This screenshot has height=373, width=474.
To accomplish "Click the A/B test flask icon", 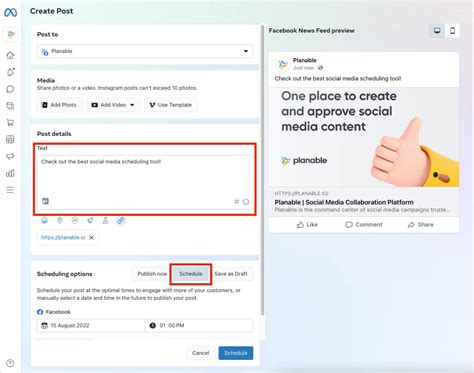I will (105, 221).
